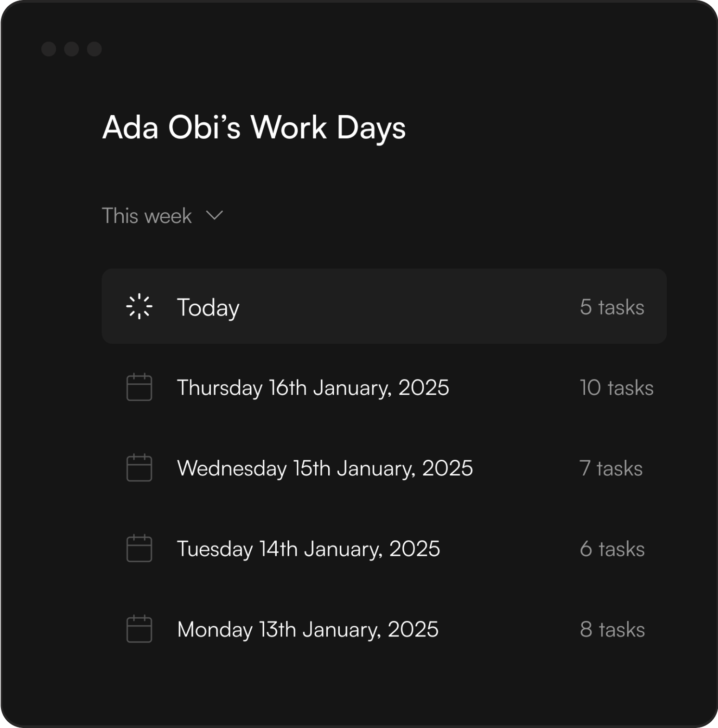
Task: Click the first gray window control dot
Action: coord(49,49)
